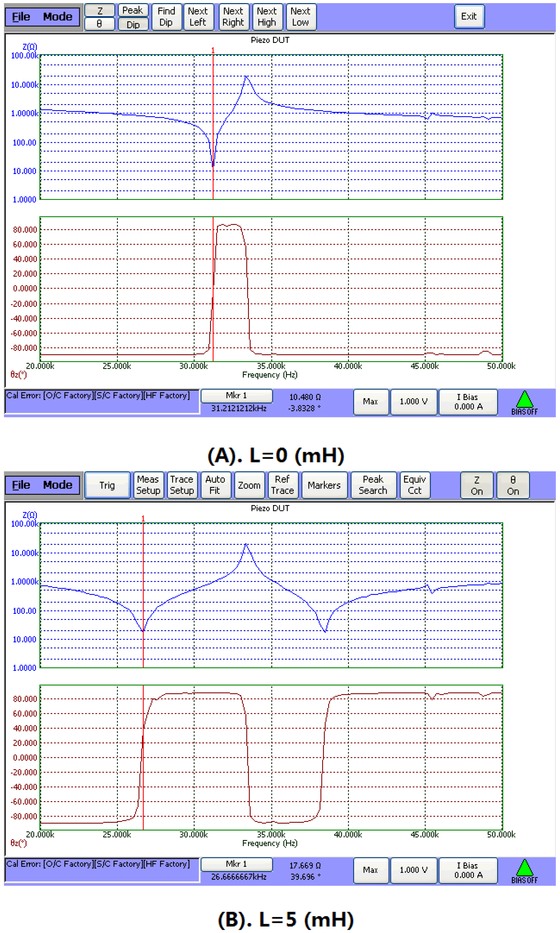This screenshot has width=560, height=933.
Task: Exit the peak search toolbar
Action: (x=469, y=17)
